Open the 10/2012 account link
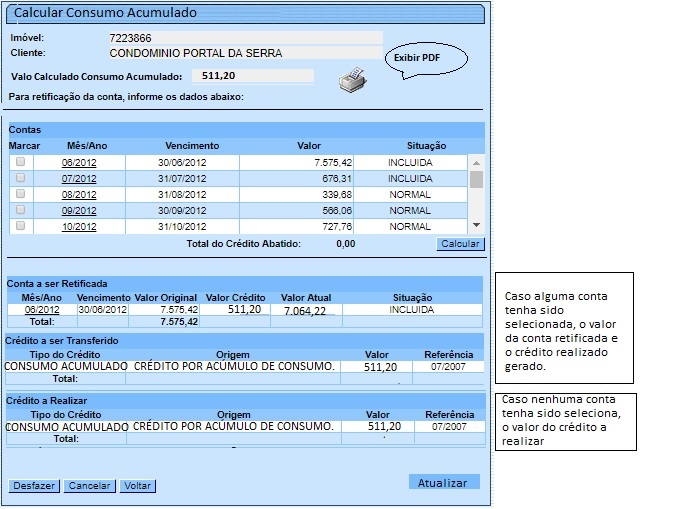 [x=79, y=227]
